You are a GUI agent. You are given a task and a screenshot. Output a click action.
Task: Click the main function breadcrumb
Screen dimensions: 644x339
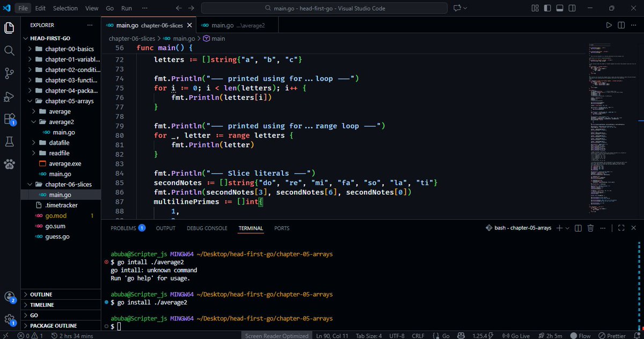(214, 38)
